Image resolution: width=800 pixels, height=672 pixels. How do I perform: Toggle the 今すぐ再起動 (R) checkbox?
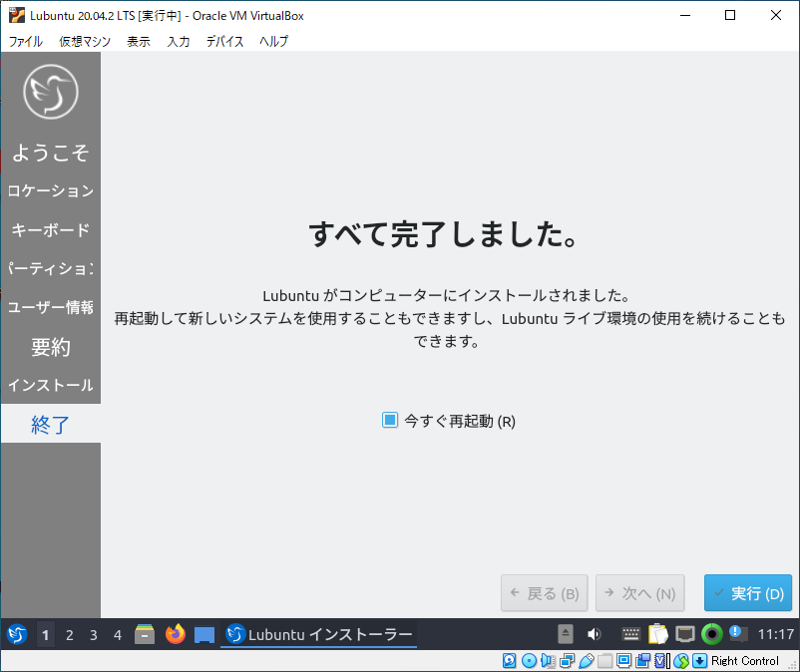(x=390, y=420)
